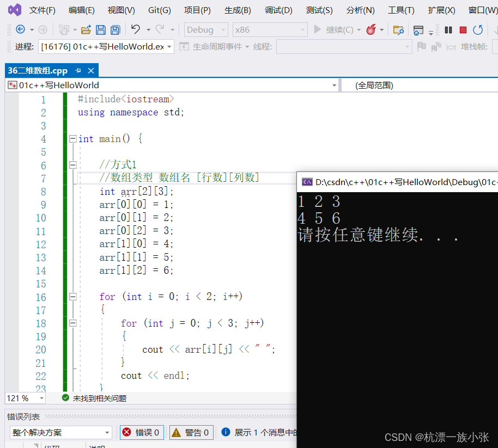Screen dimensions: 498x448
Task: Open the x86 platform dropdown
Action: pyautogui.click(x=270, y=30)
